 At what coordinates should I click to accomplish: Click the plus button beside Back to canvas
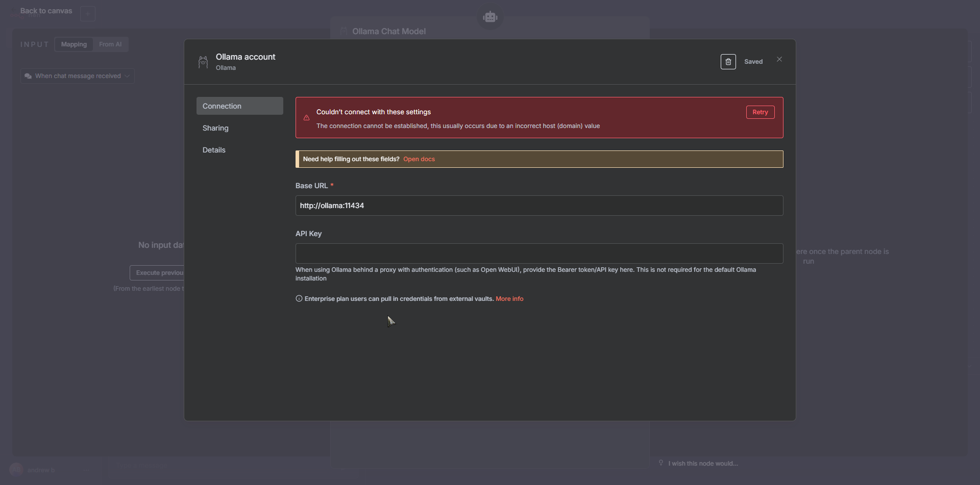tap(88, 14)
